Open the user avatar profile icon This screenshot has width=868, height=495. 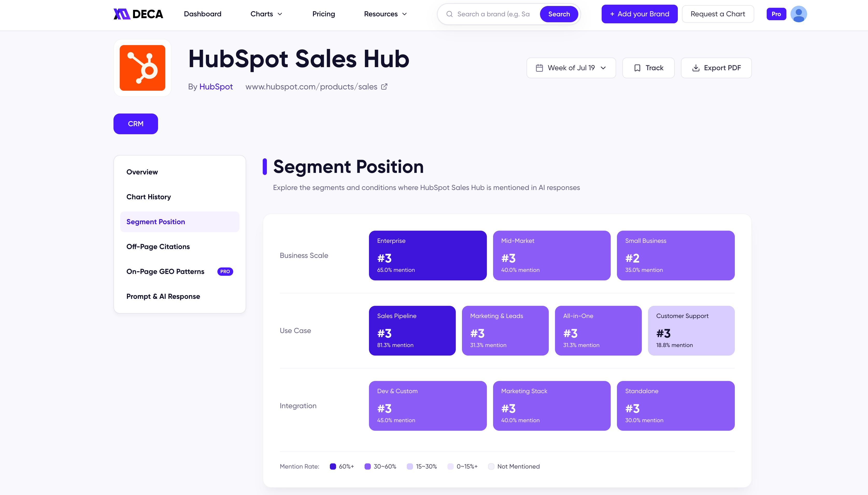tap(798, 14)
